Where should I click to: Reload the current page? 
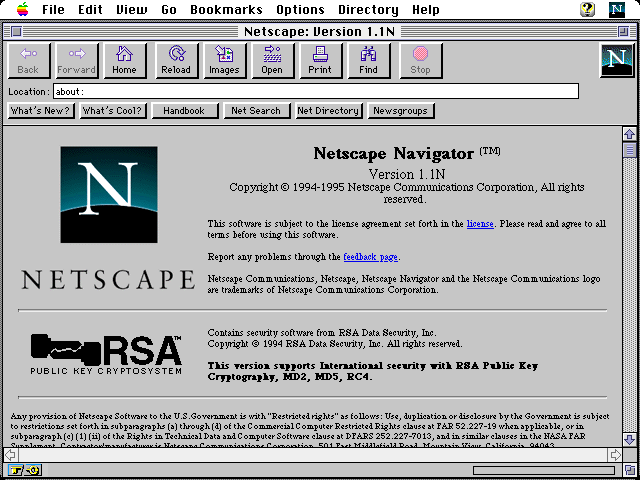tap(176, 61)
